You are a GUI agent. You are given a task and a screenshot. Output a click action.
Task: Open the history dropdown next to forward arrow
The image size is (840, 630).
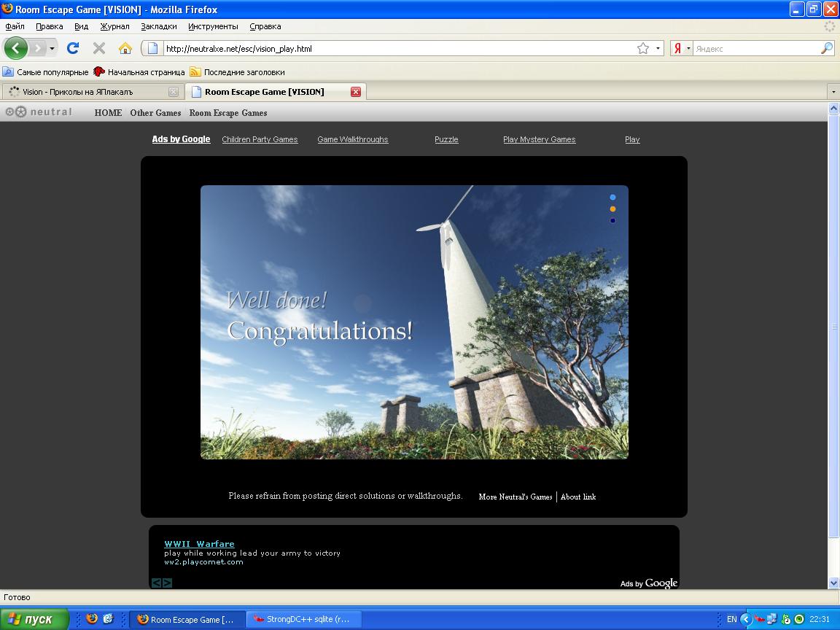[x=52, y=48]
